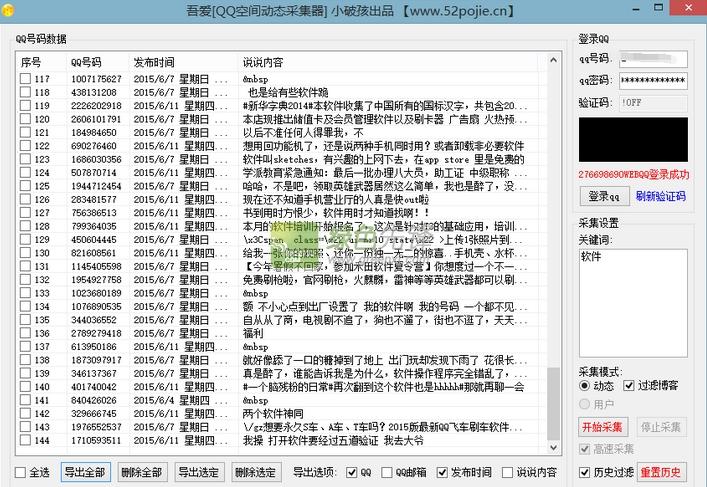Uncheck the QQ export option
The height and width of the screenshot is (487, 707).
click(x=352, y=473)
